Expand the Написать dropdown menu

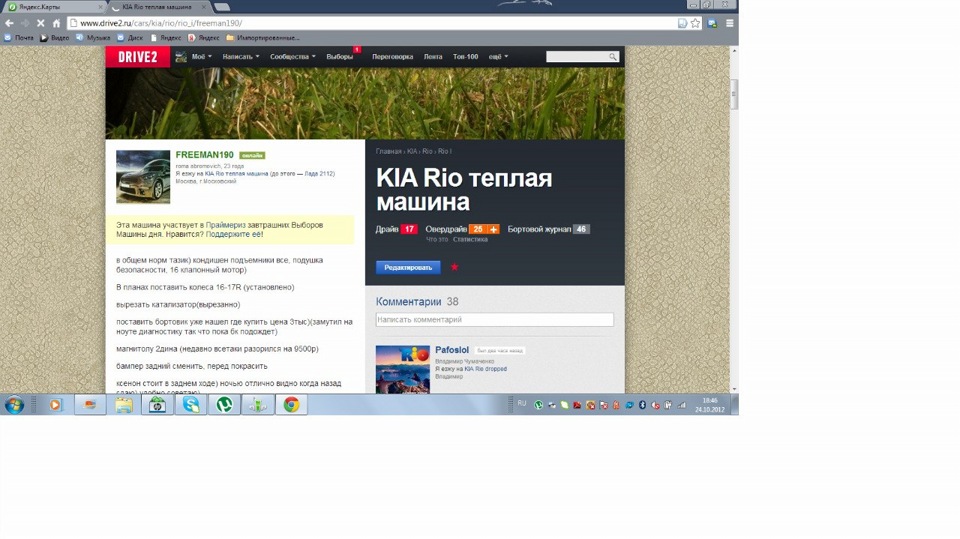(x=241, y=56)
